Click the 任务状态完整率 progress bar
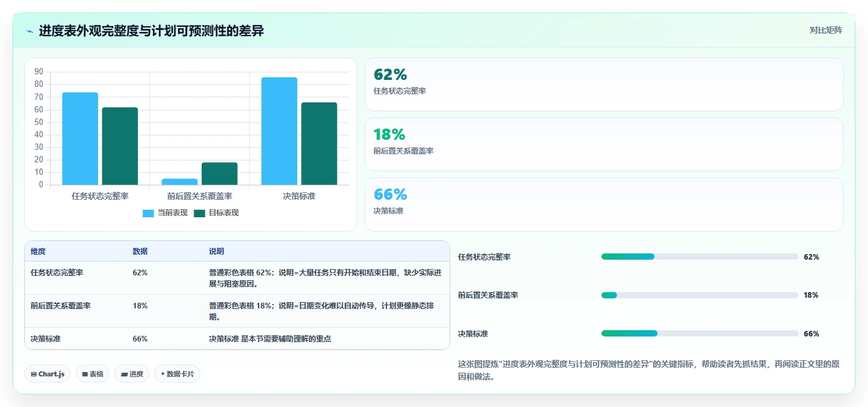868x407 pixels. (x=699, y=257)
